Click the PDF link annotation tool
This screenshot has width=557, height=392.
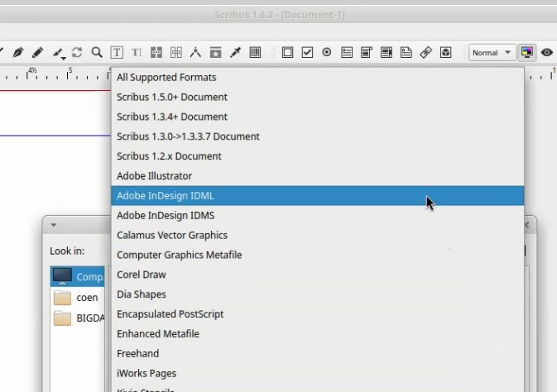point(426,52)
